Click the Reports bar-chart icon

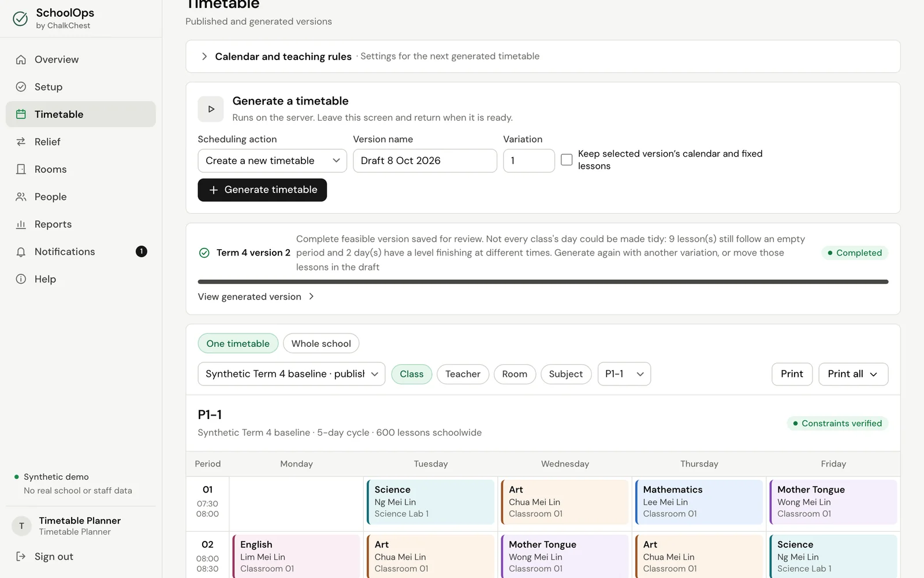point(21,224)
